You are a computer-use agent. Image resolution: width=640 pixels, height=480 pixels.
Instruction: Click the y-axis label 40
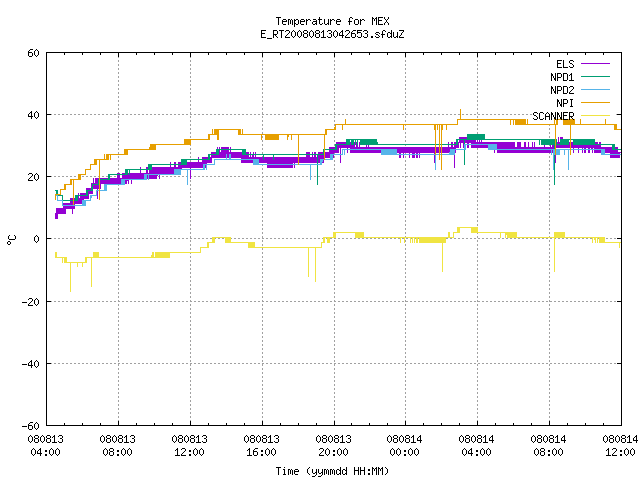pyautogui.click(x=33, y=115)
